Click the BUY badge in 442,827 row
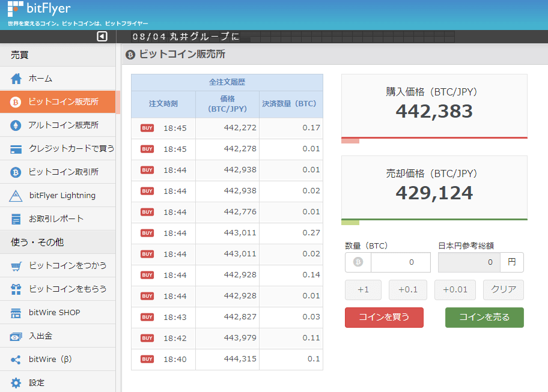This screenshot has width=548, height=392. tap(147, 317)
